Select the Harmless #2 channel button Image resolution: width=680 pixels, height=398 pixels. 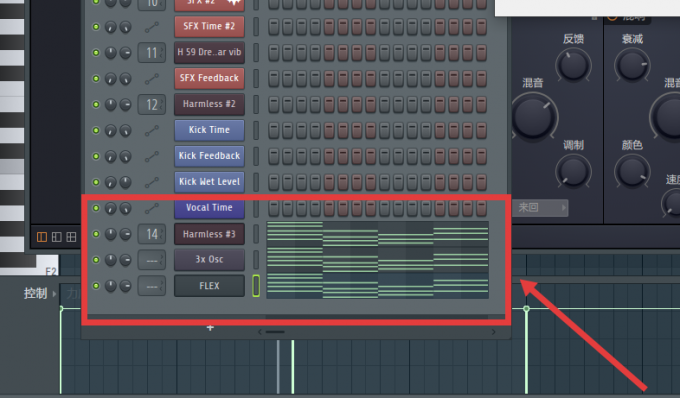pos(209,104)
